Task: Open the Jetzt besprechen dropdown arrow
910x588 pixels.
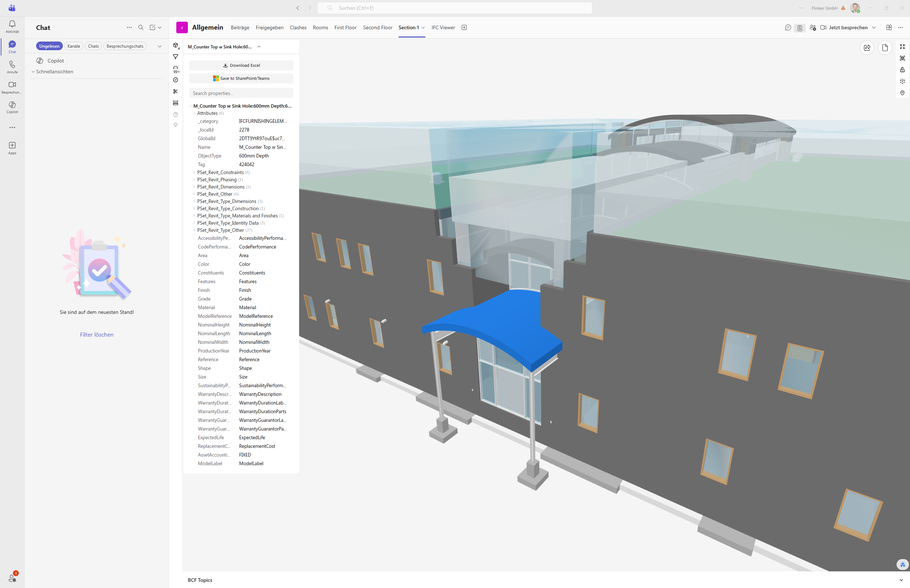Action: click(874, 27)
